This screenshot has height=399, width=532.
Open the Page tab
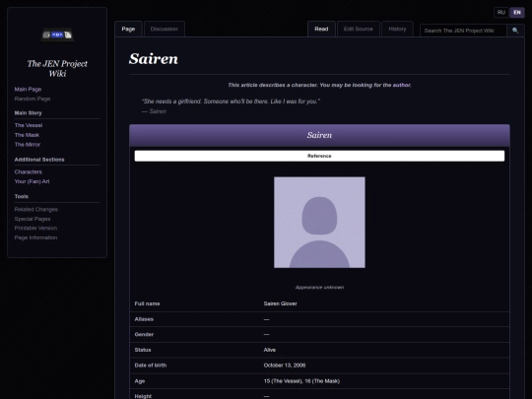(x=128, y=30)
